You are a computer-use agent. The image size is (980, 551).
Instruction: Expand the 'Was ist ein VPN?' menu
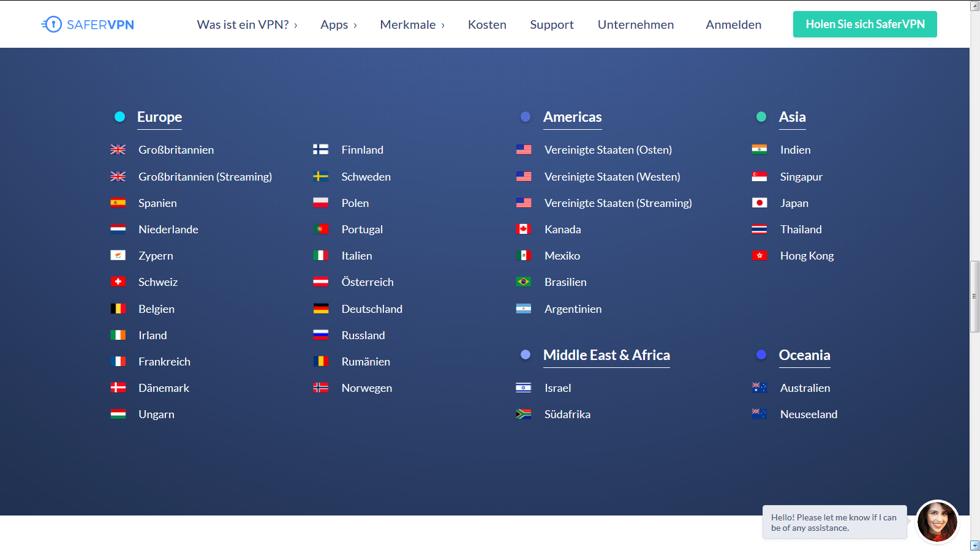[247, 24]
